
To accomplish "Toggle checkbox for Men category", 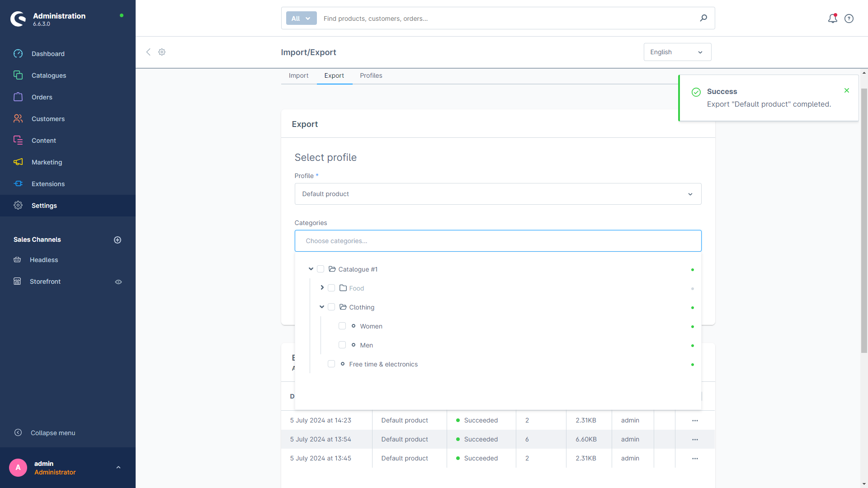I will [x=342, y=345].
